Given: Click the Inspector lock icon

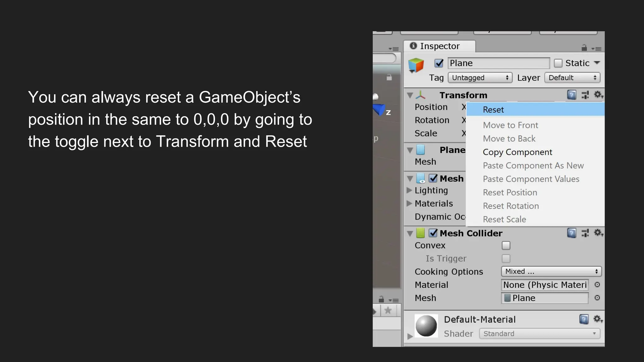Looking at the screenshot, I should (x=584, y=48).
